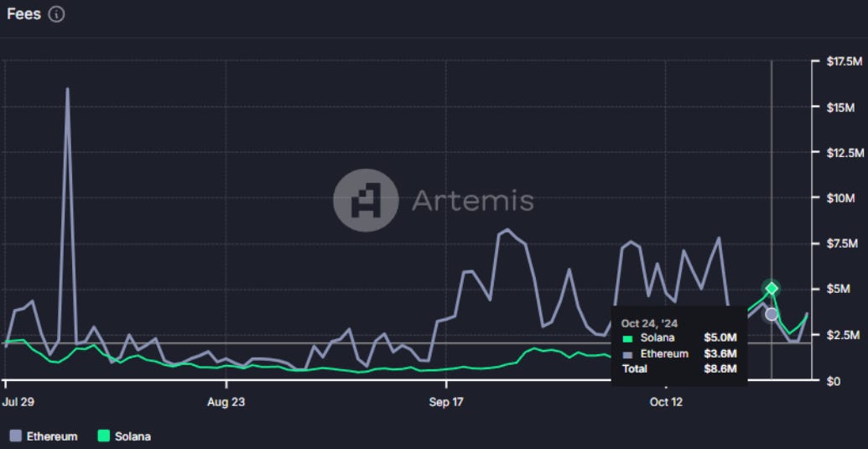The width and height of the screenshot is (868, 449).
Task: Click the '$15M' y-axis label
Action: (840, 107)
